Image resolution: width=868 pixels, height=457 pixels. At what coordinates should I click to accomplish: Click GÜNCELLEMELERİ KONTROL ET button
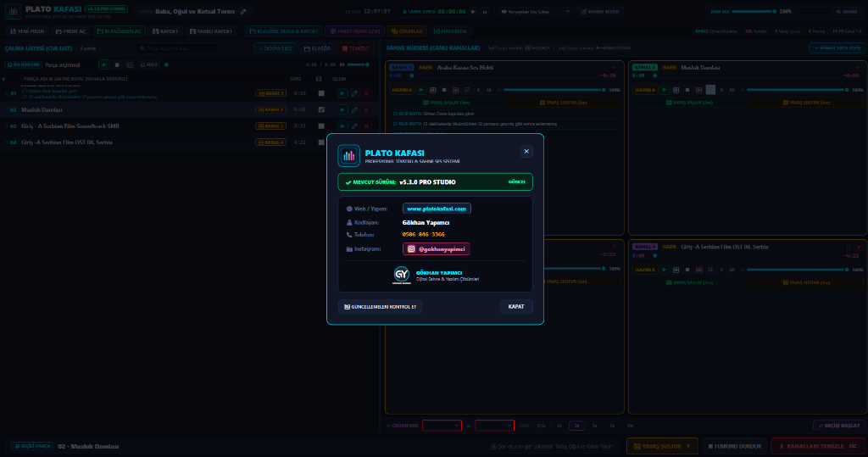point(381,306)
